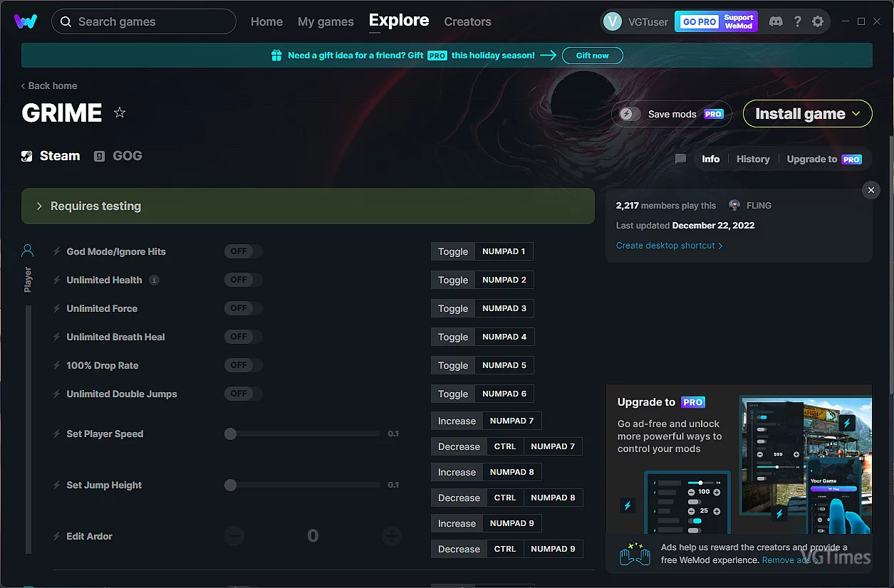The width and height of the screenshot is (894, 588).
Task: Click the Unlimited Health NUMPAD 2 hotkey
Action: coord(504,280)
